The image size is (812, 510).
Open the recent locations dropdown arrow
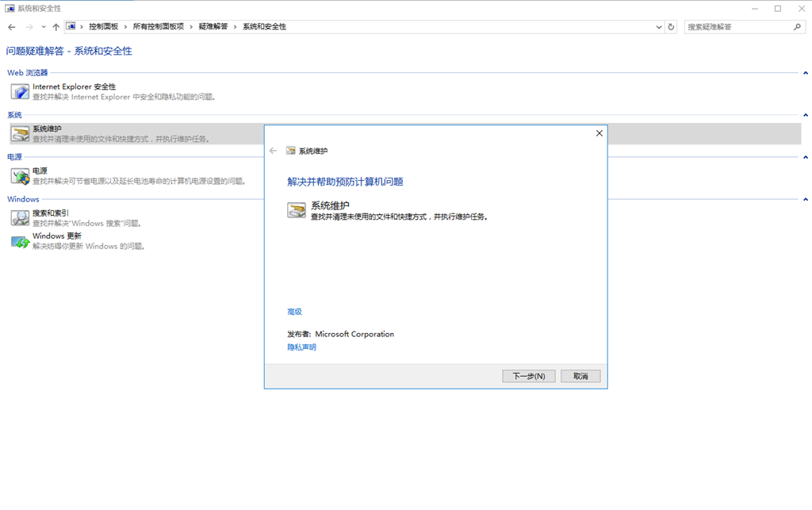pyautogui.click(x=44, y=27)
